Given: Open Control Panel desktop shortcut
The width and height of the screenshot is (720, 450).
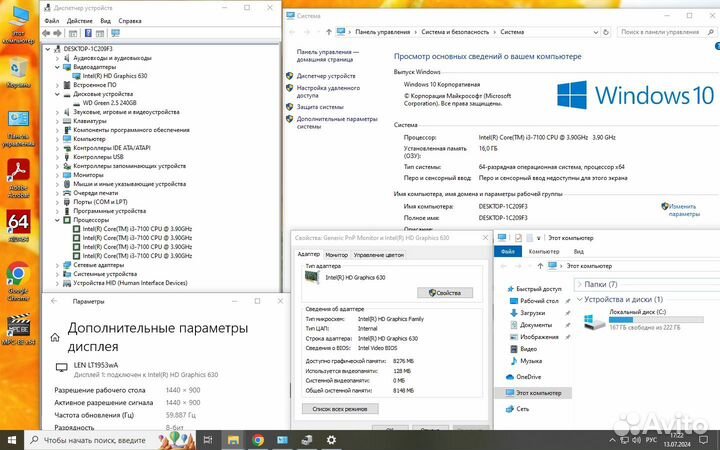Looking at the screenshot, I should (18, 128).
